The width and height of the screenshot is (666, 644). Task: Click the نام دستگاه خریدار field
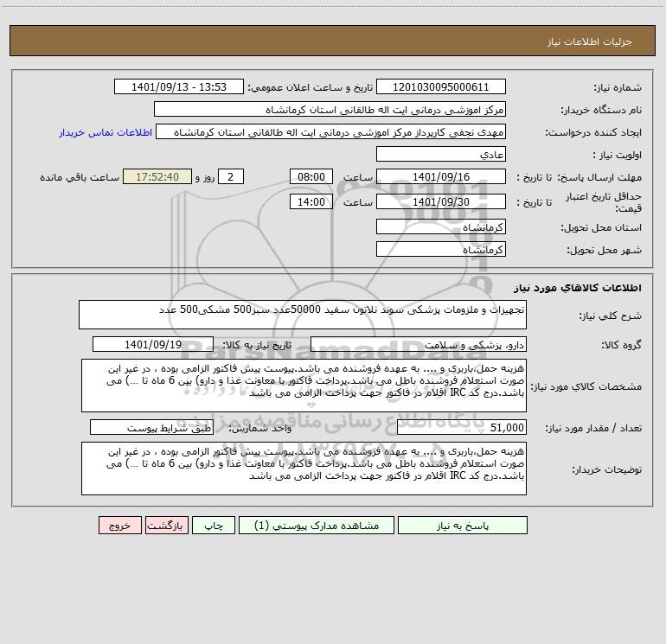click(330, 110)
